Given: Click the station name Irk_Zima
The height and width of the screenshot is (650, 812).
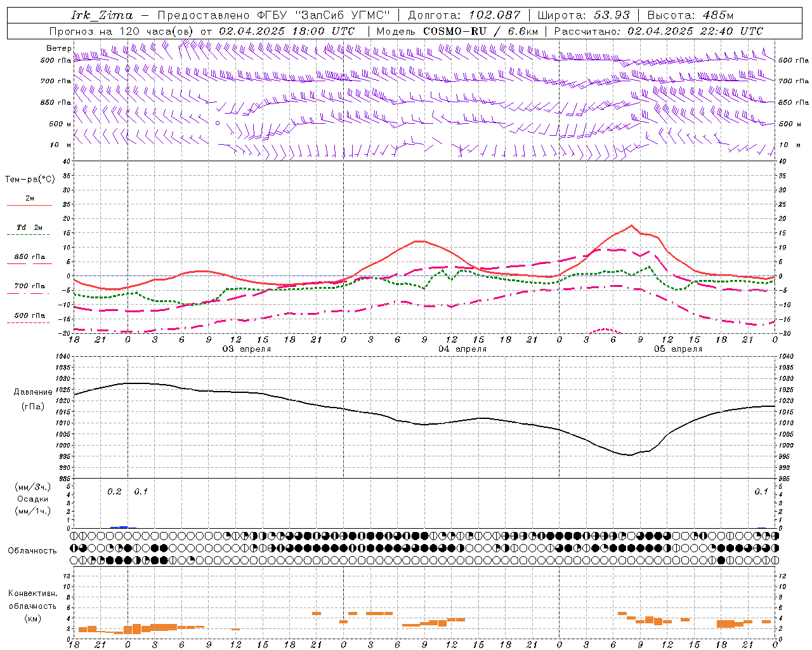Looking at the screenshot, I should (102, 15).
